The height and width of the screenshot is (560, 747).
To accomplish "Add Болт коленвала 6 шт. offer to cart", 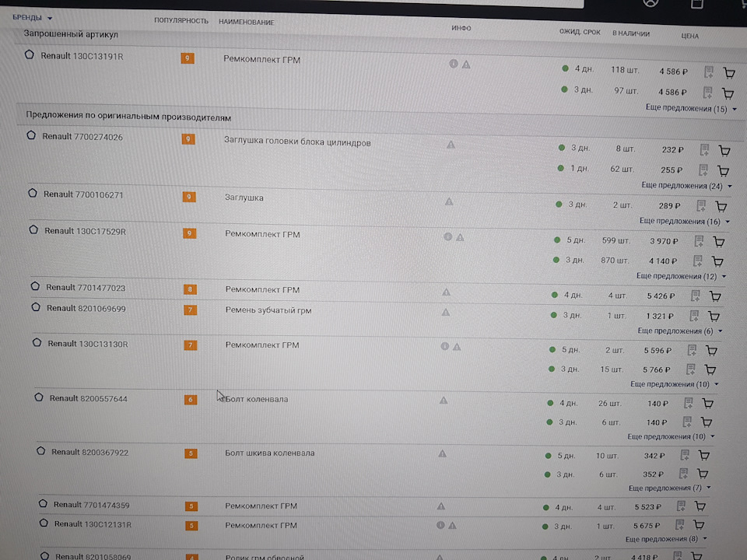I will (707, 422).
